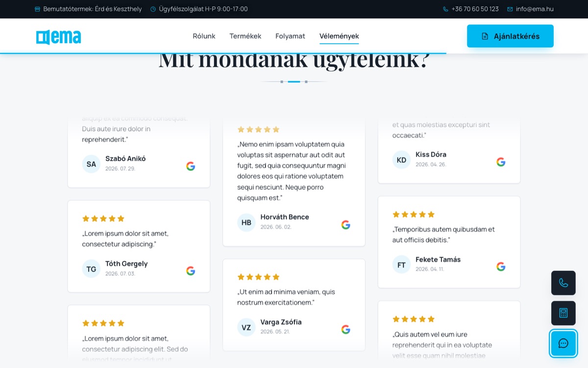Click the name "Szabó Anikó"
Image resolution: width=588 pixels, height=368 pixels.
coord(125,158)
